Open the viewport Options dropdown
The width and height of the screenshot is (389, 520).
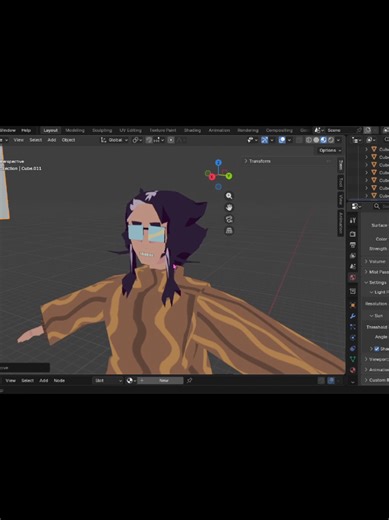pyautogui.click(x=330, y=150)
